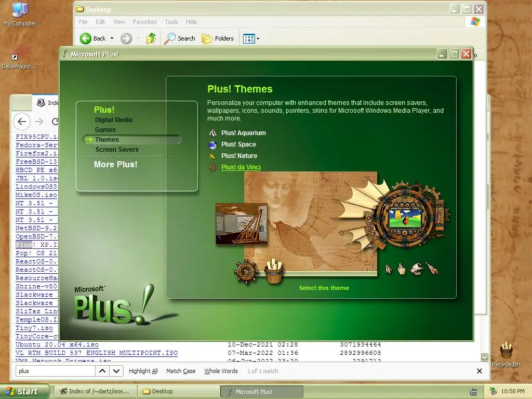Click the Up folder icon

coord(151,38)
